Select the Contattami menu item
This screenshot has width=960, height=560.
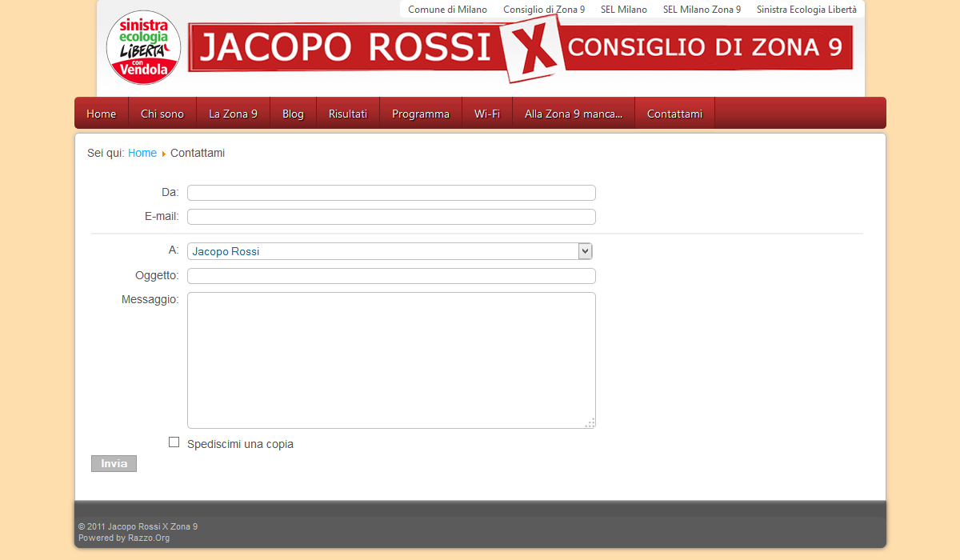pos(674,113)
